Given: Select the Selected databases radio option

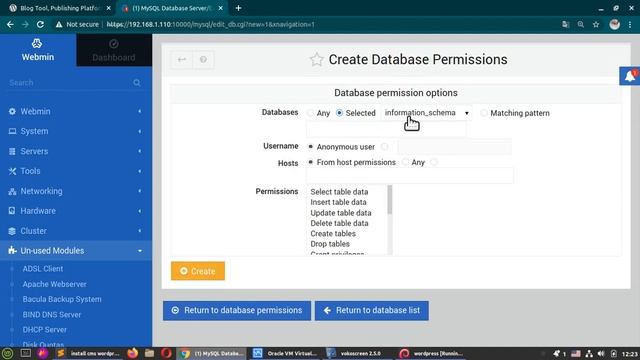Looking at the screenshot, I should coord(339,113).
